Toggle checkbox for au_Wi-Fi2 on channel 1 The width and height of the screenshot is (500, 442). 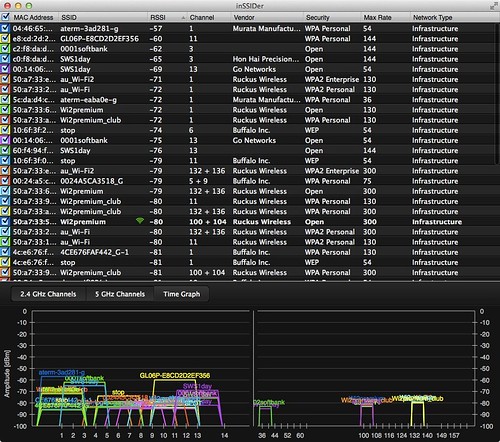pyautogui.click(x=5, y=79)
